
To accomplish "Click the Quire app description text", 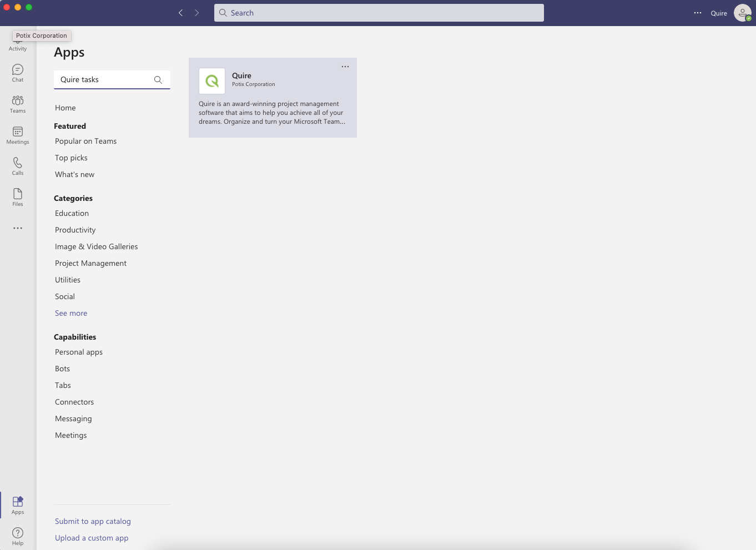I will pos(272,113).
